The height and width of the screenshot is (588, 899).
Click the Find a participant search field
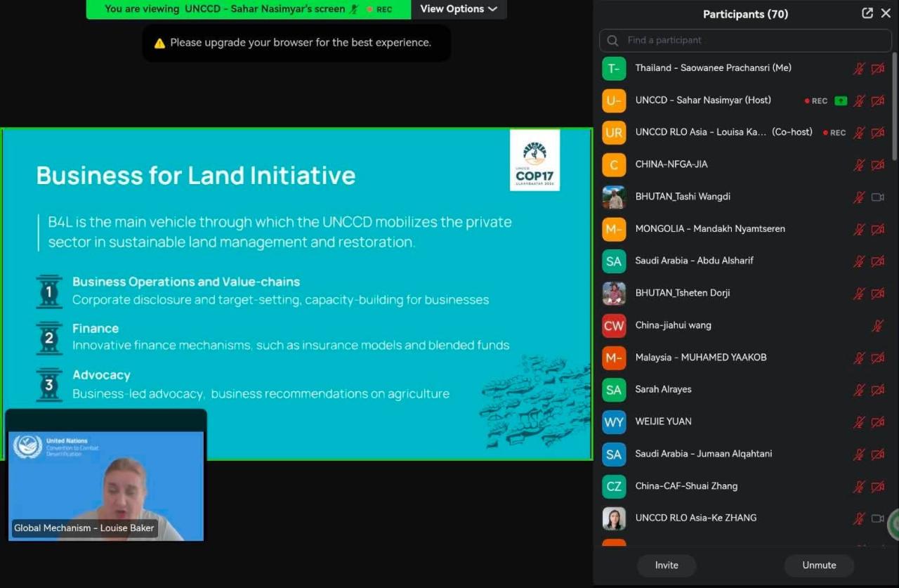[x=745, y=40]
